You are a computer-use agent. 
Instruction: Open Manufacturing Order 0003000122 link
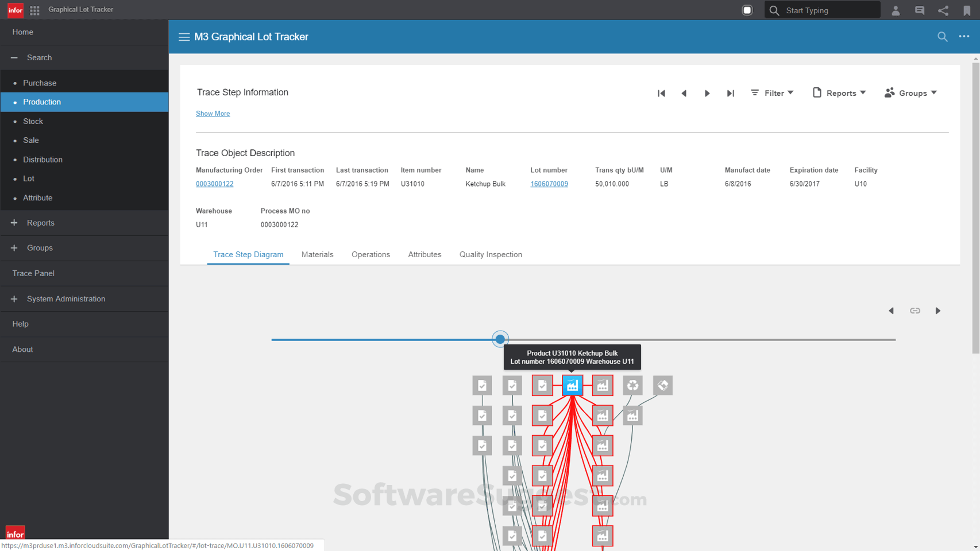point(214,184)
